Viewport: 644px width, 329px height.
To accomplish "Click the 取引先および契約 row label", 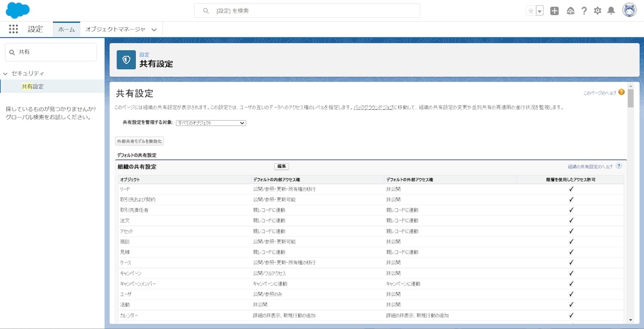I will click(x=138, y=199).
